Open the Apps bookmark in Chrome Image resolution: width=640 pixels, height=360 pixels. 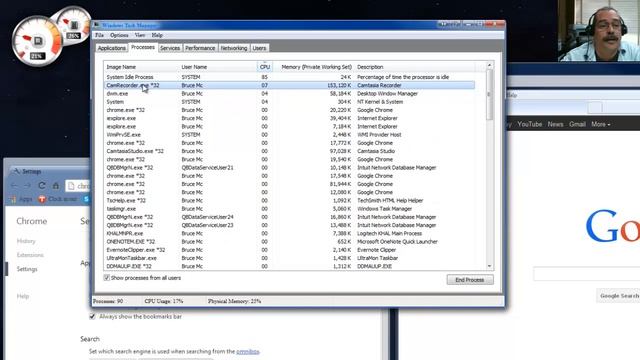tap(21, 199)
